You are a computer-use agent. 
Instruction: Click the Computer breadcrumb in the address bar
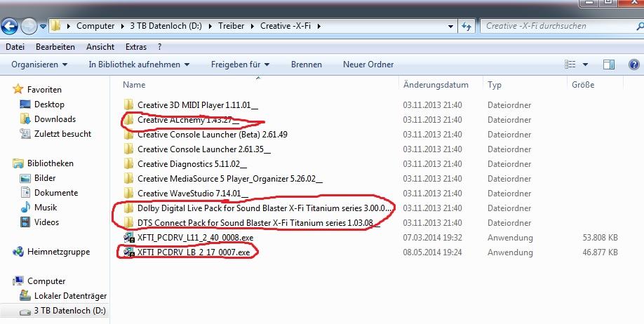point(95,26)
